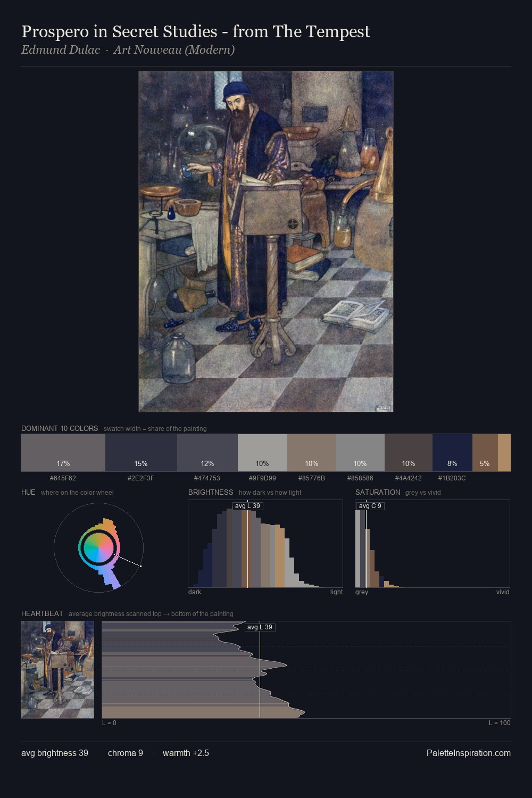Click the #645F62 swatch showing 17%
Viewport: 532px width, 798px height.
(x=63, y=453)
